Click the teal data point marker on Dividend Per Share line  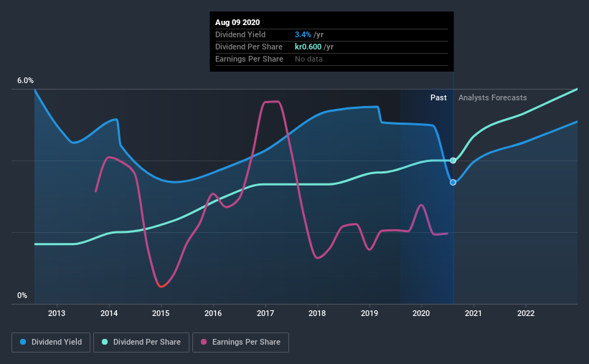pos(453,161)
